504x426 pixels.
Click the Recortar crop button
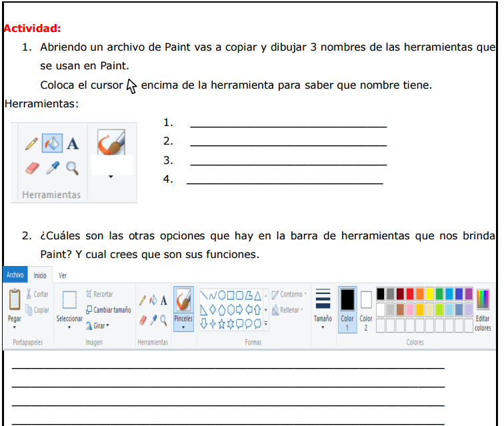[99, 294]
